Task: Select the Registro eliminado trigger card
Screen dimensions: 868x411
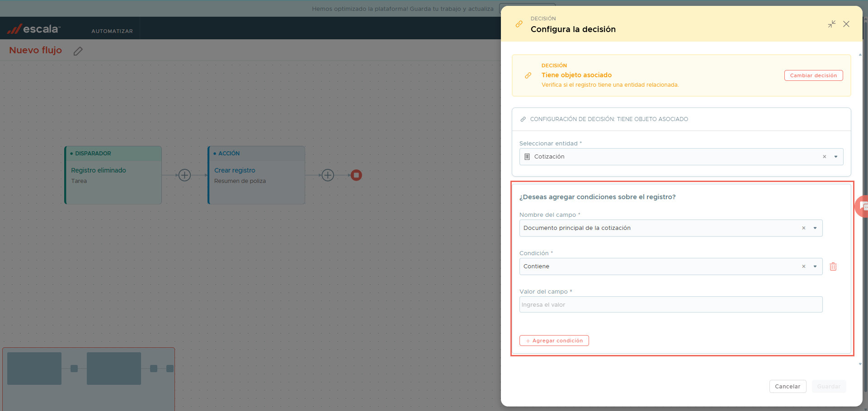Action: [x=113, y=175]
